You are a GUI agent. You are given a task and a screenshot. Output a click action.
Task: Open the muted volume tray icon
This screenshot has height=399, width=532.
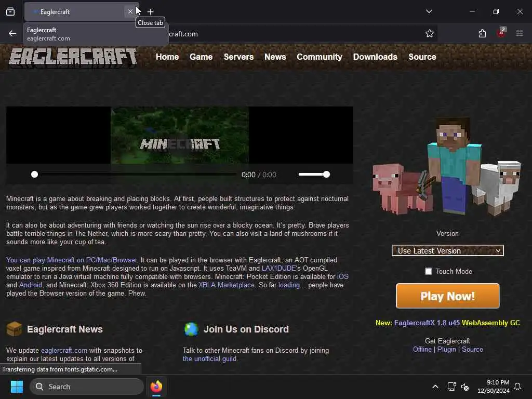pos(465,387)
